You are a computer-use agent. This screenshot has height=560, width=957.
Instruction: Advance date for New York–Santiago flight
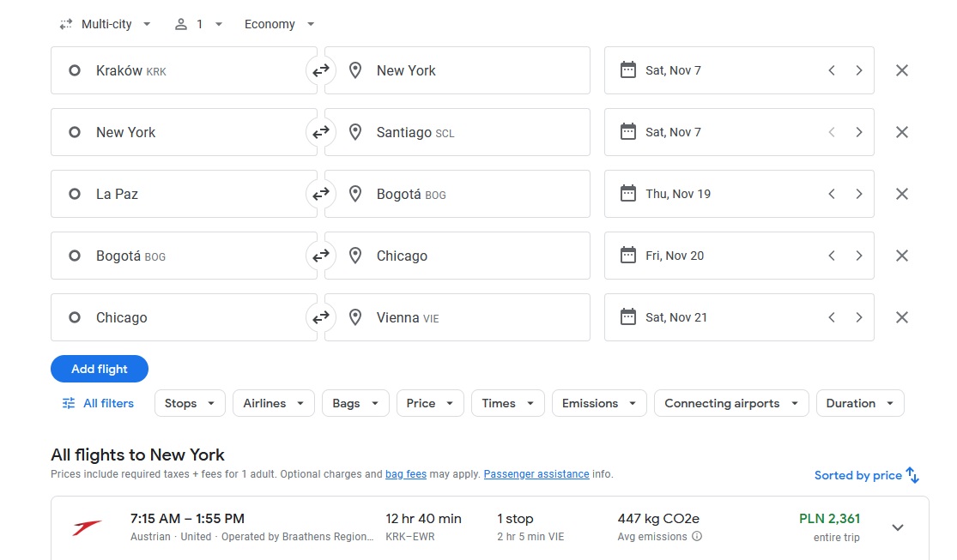pyautogui.click(x=859, y=132)
